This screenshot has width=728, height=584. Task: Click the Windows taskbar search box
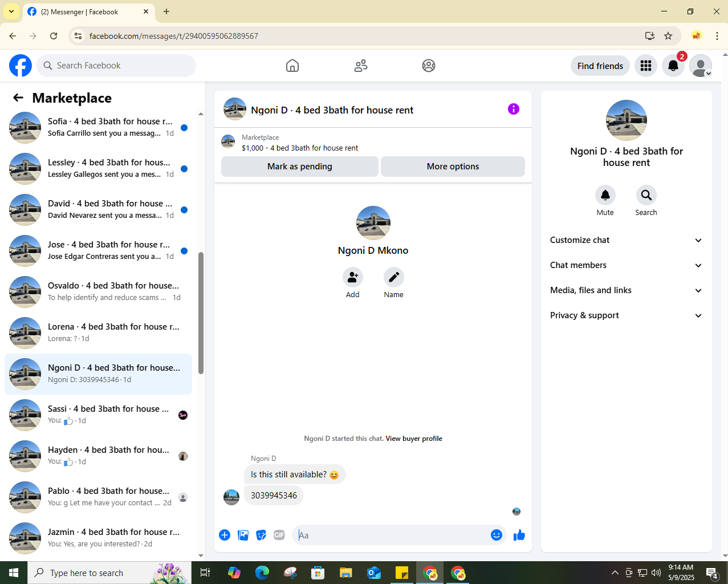tap(109, 573)
